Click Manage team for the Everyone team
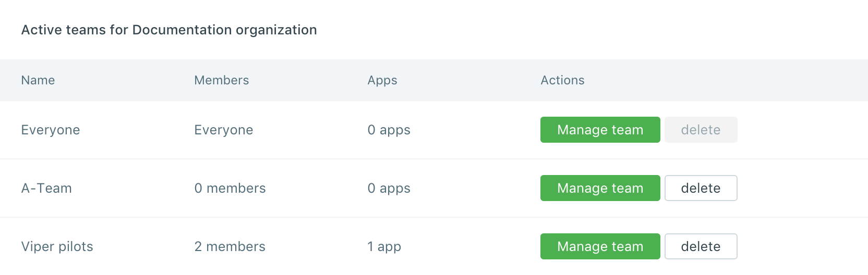 (x=600, y=130)
